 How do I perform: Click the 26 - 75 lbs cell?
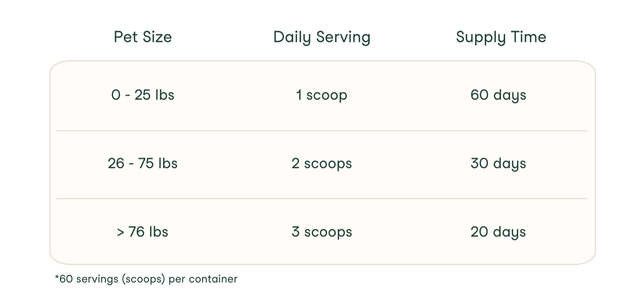click(x=142, y=163)
